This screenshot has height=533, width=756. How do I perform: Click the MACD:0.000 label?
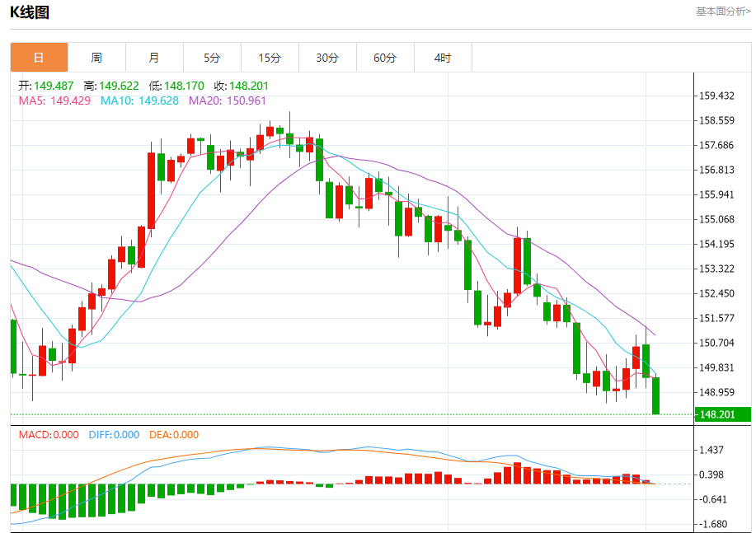coord(49,435)
